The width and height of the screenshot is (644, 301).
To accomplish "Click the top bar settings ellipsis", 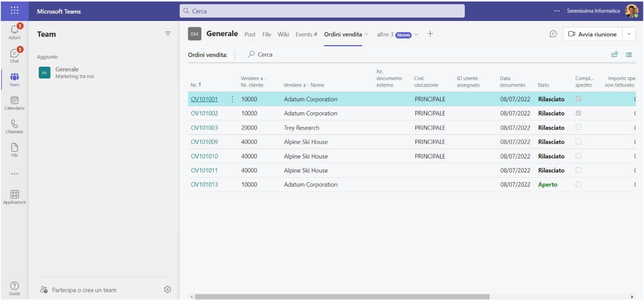I will click(557, 11).
